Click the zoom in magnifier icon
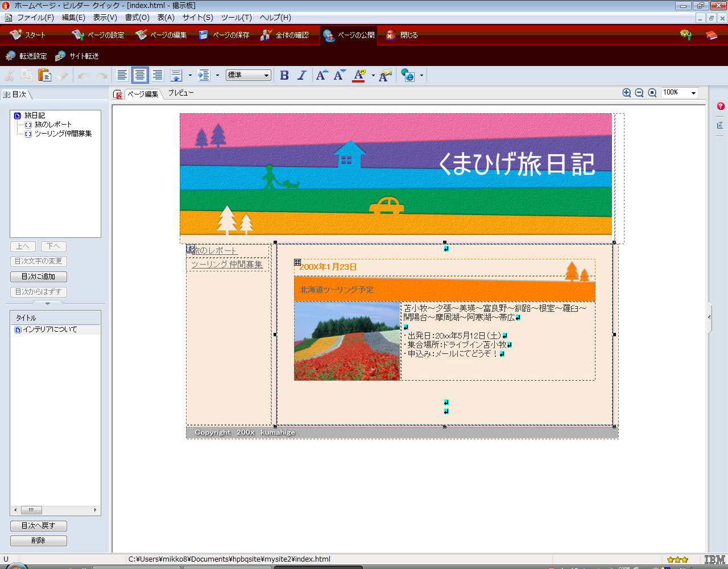The height and width of the screenshot is (569, 728). click(626, 93)
